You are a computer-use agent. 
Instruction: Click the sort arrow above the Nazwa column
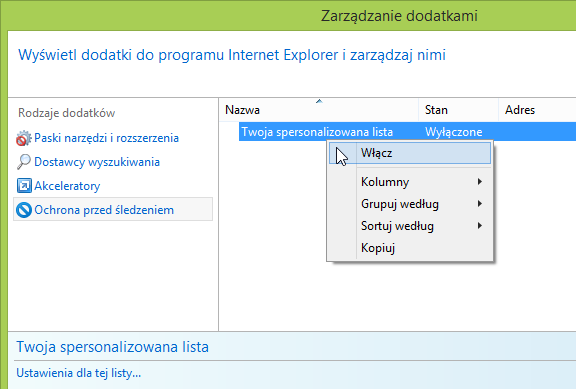319,101
